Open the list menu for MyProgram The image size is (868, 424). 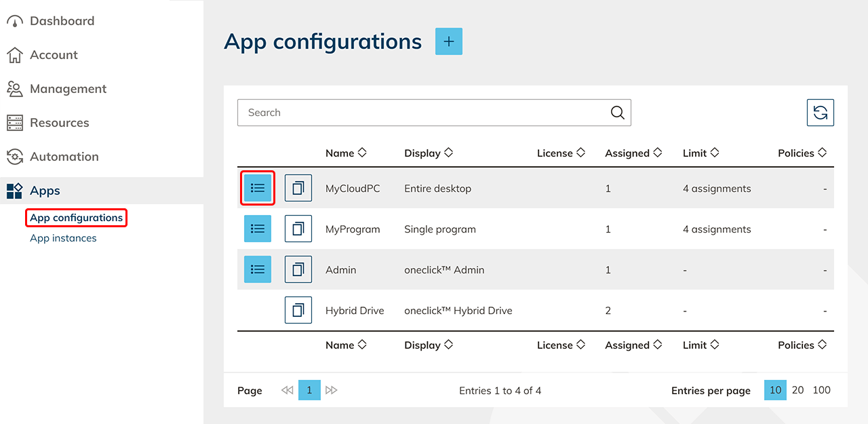point(258,229)
